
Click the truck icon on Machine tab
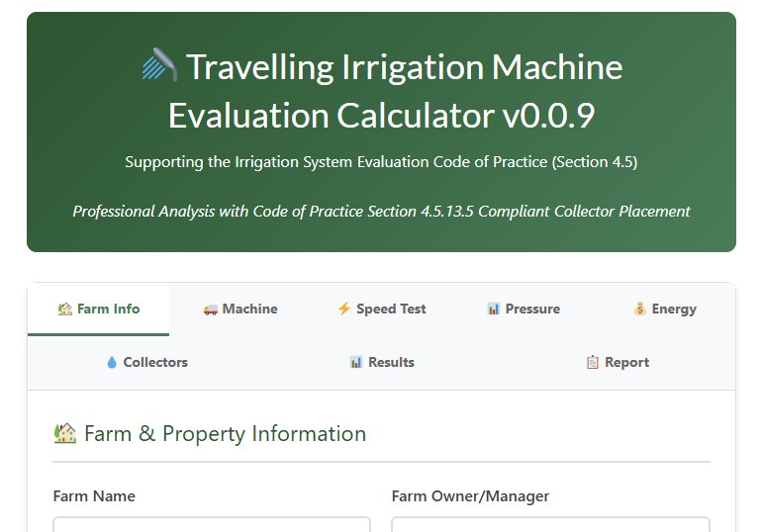coord(210,309)
